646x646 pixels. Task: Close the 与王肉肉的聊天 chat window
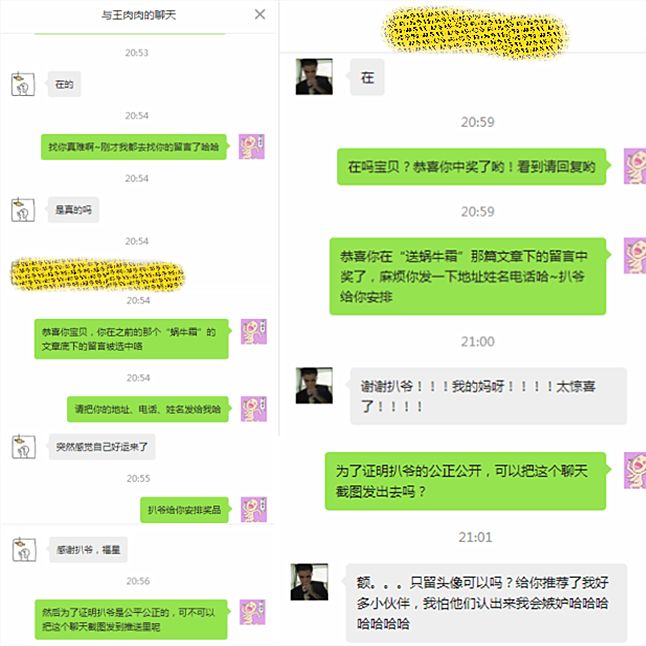(260, 14)
